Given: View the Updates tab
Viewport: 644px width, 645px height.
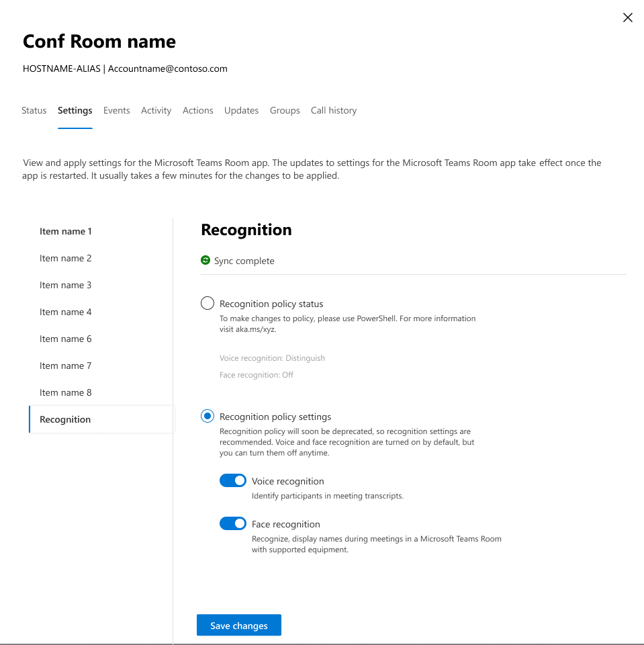Looking at the screenshot, I should (x=241, y=110).
